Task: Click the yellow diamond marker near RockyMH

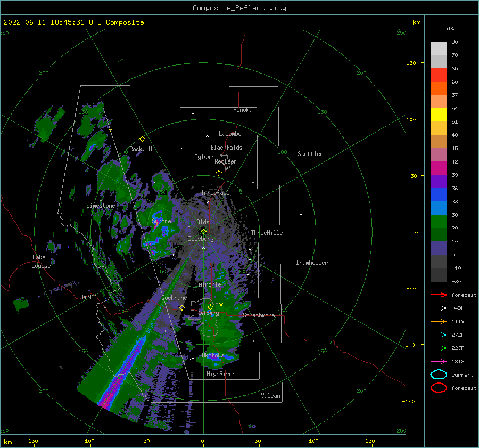Action: 142,139
